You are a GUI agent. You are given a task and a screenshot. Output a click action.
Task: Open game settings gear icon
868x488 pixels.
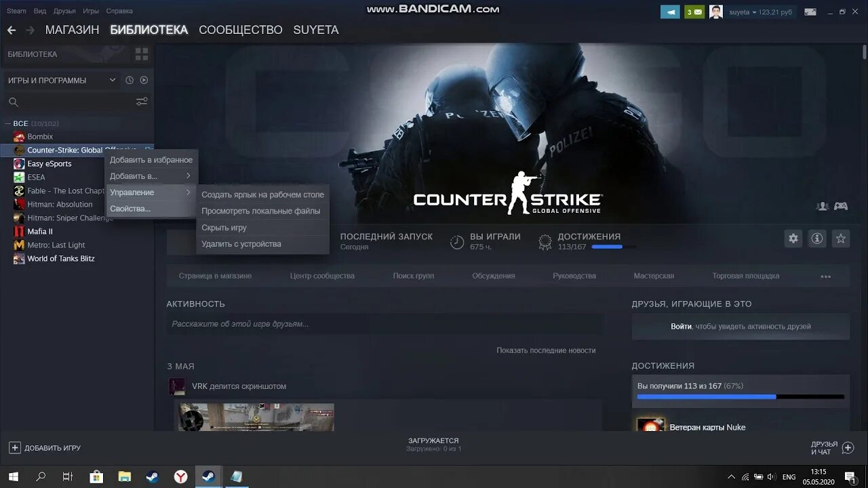point(793,239)
